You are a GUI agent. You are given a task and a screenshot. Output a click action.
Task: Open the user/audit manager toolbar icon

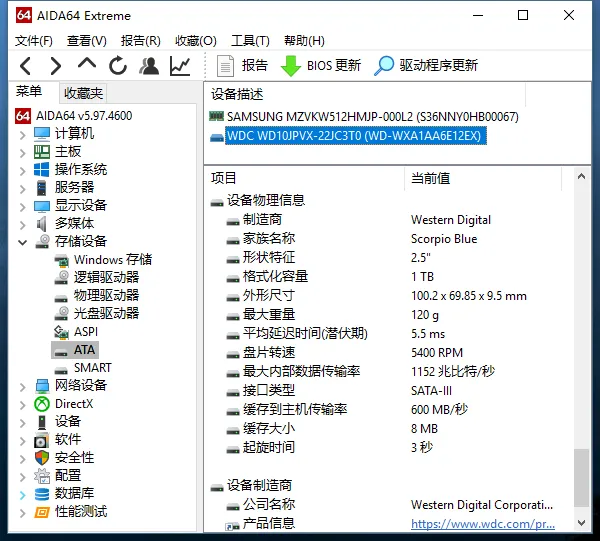tap(149, 66)
